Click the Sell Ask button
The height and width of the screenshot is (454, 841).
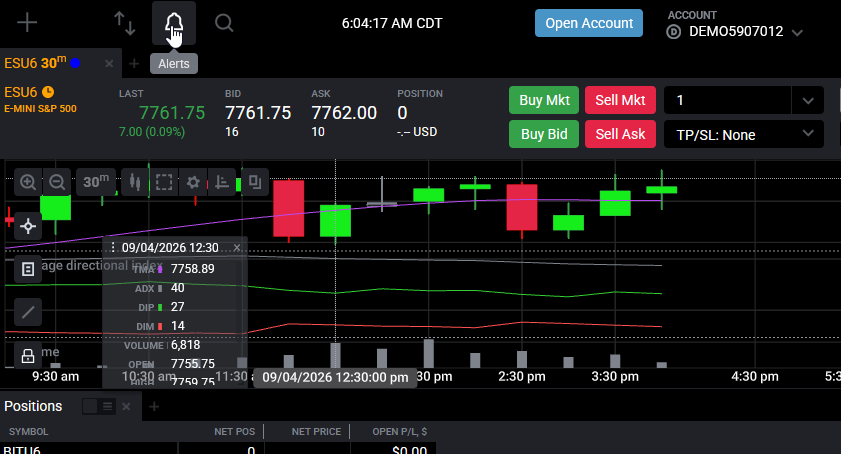pyautogui.click(x=620, y=134)
